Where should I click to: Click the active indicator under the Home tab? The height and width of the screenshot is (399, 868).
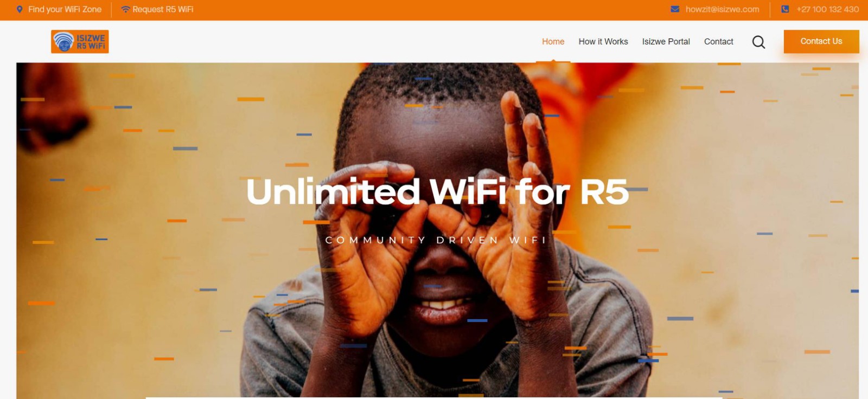pyautogui.click(x=553, y=62)
